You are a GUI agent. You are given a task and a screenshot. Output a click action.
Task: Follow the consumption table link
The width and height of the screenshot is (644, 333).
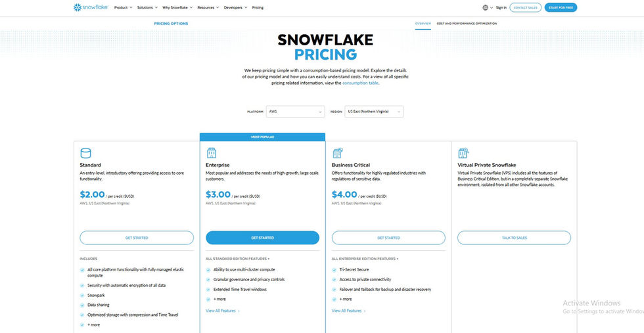point(360,83)
